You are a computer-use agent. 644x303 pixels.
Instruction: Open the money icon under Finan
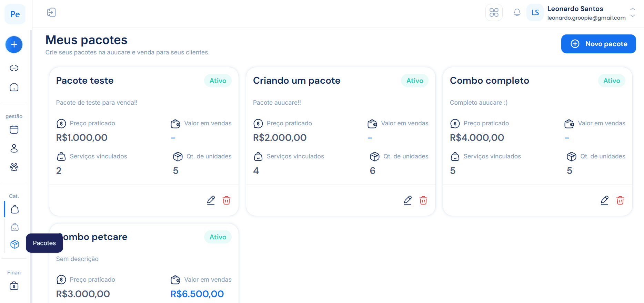point(14,286)
